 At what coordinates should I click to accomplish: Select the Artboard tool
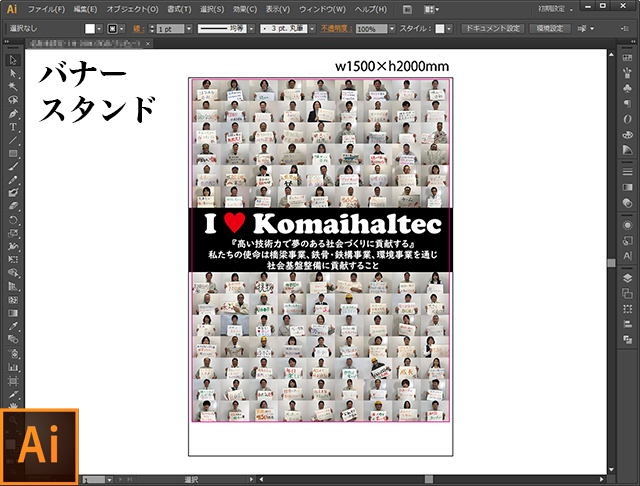point(13,381)
